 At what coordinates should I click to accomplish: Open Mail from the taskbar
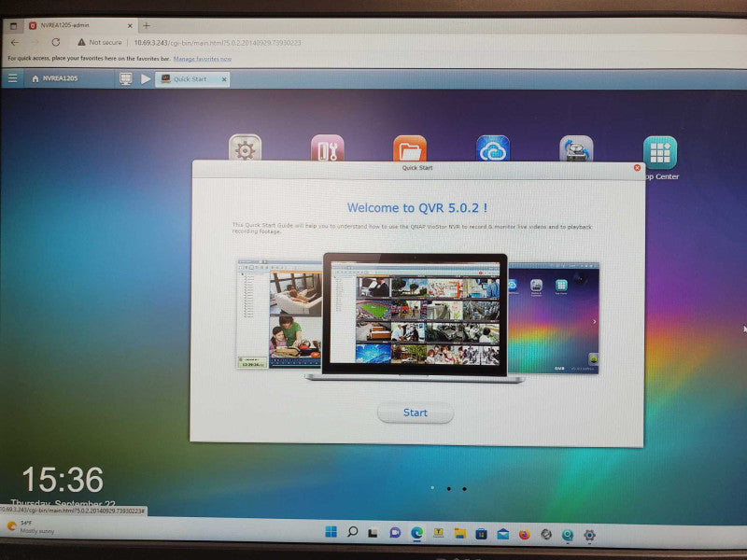(503, 534)
